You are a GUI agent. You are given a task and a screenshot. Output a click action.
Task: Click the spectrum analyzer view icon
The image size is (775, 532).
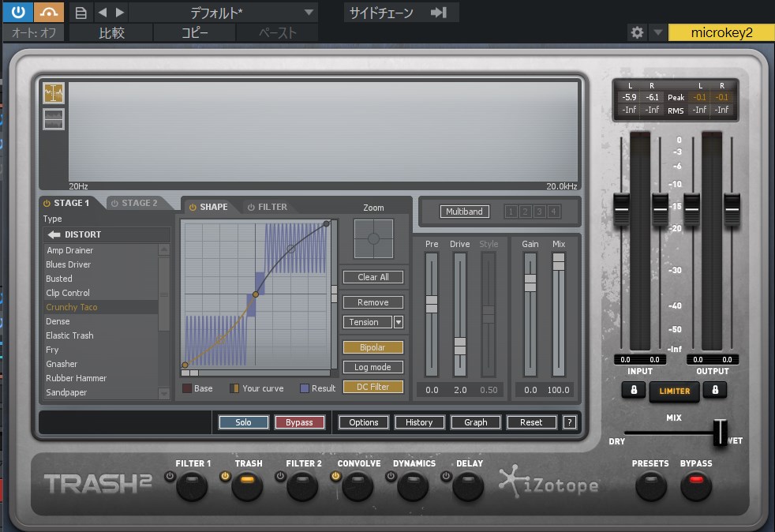[54, 94]
